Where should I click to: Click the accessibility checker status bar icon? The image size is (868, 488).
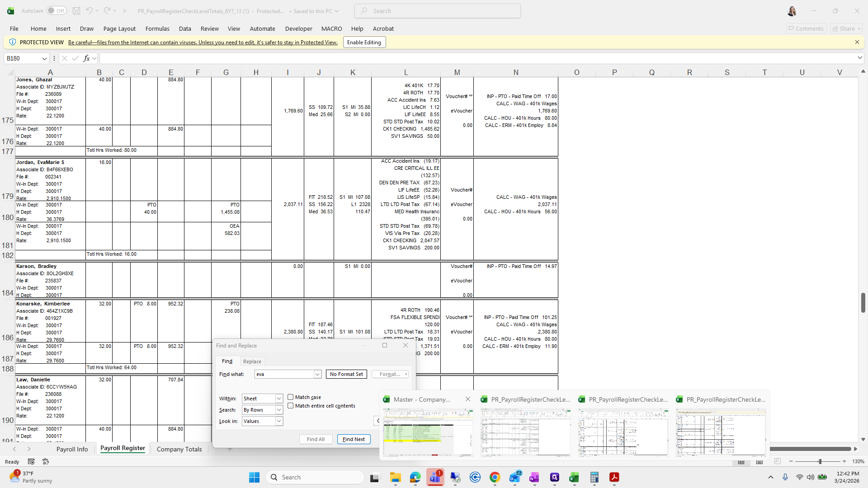(46, 461)
